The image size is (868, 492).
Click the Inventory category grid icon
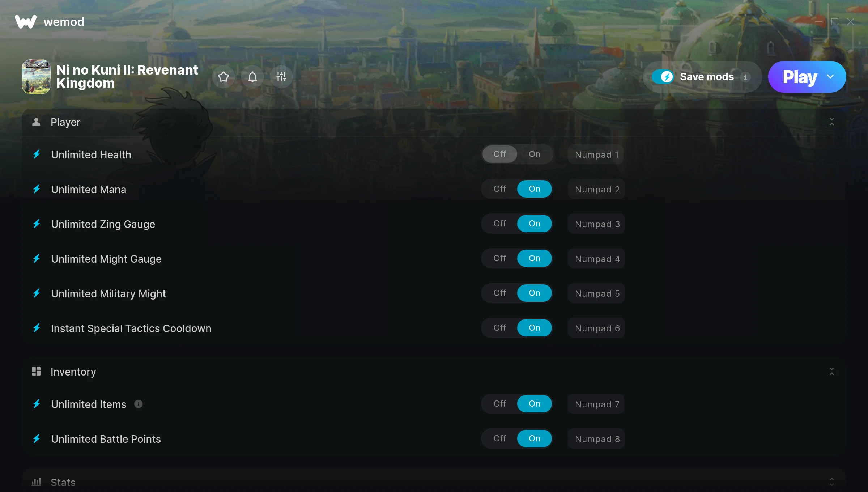coord(36,371)
